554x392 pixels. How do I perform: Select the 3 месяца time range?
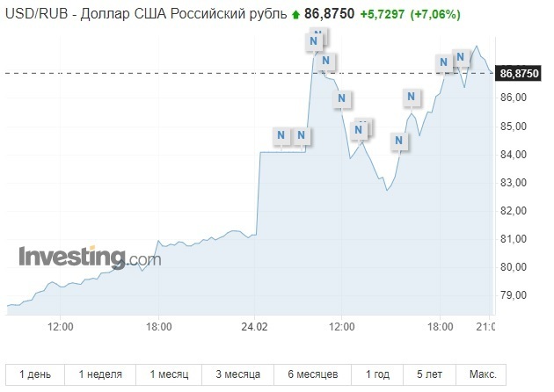pos(237,374)
